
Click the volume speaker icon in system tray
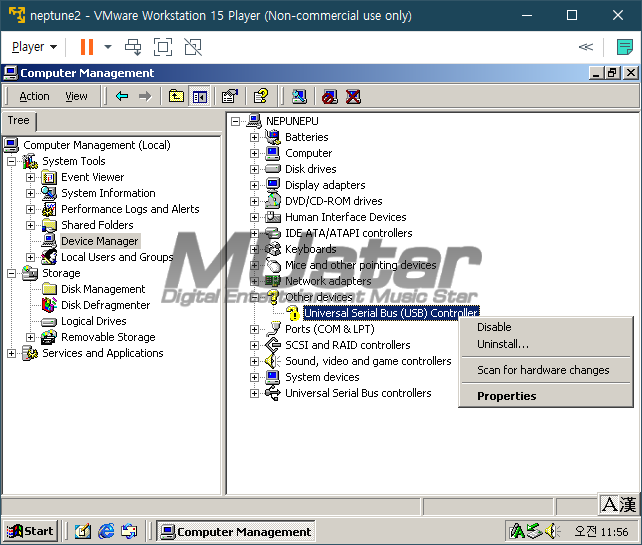(553, 531)
